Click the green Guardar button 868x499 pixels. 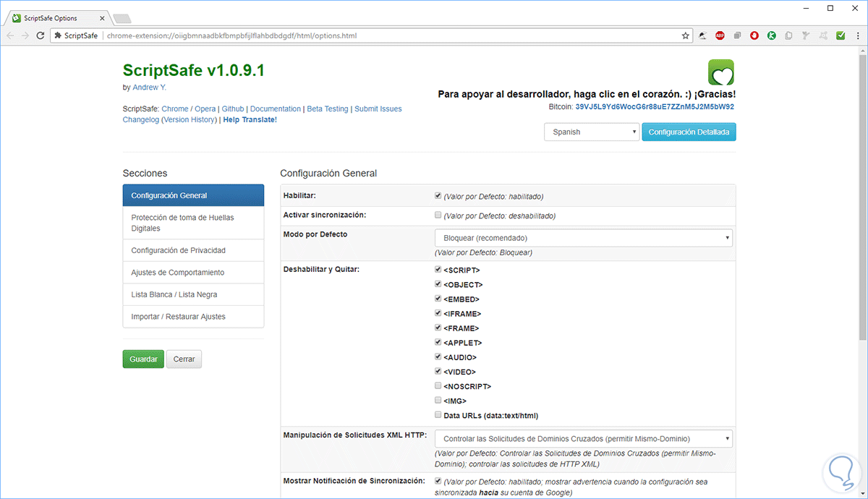tap(143, 359)
